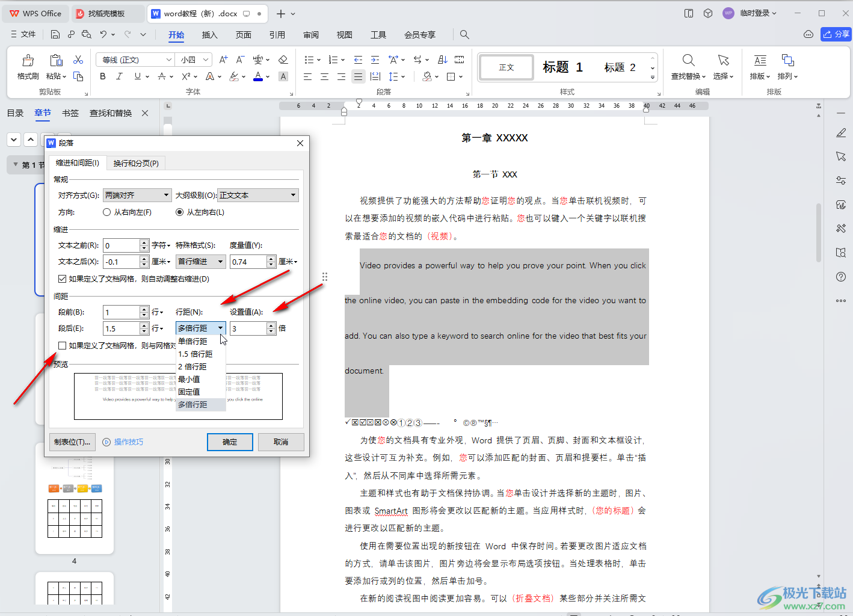
Task: Undo the last action
Action: click(x=103, y=34)
